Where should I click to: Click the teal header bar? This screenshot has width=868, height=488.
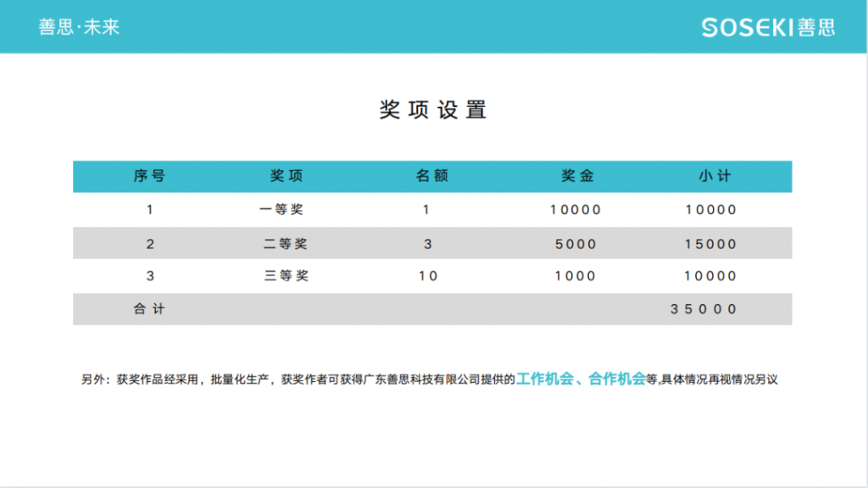(434, 26)
